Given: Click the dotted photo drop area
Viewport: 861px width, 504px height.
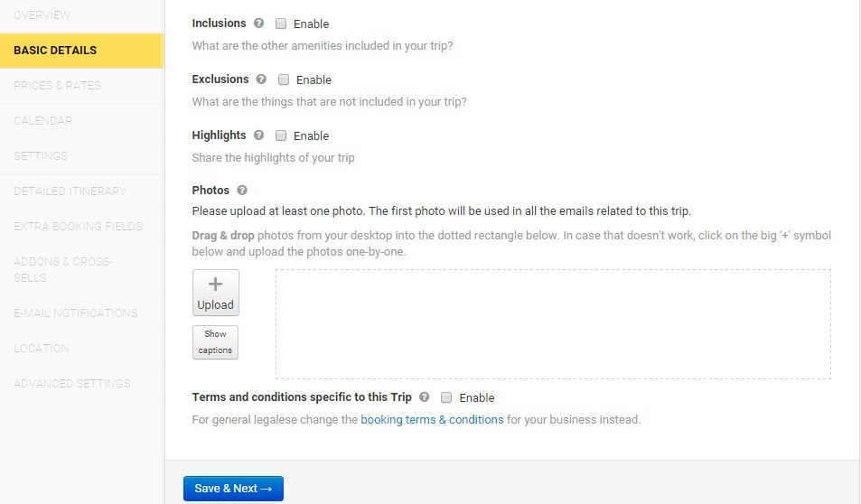Looking at the screenshot, I should point(553,323).
